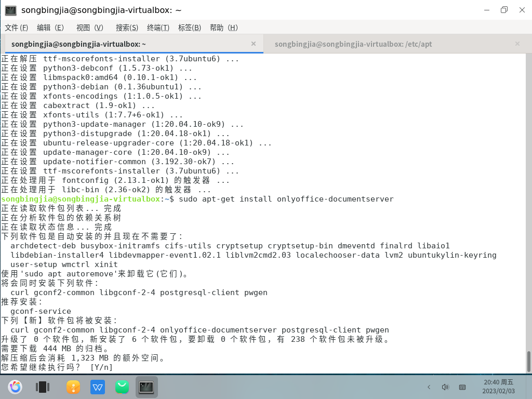The image size is (532, 399).
Task: Open the multitasking view taskbar icon
Action: (x=43, y=387)
